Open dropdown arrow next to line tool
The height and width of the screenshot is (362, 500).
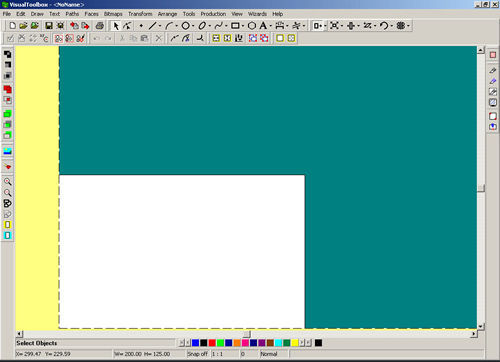(x=160, y=26)
